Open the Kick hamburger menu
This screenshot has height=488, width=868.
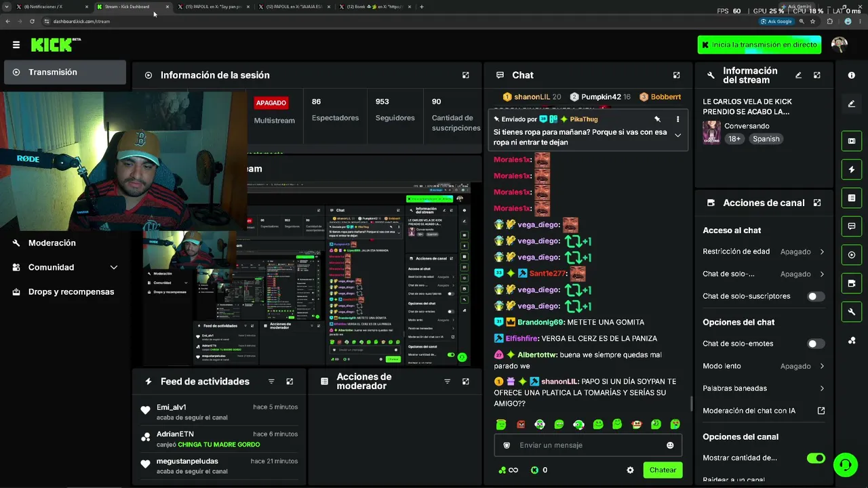pyautogui.click(x=16, y=45)
